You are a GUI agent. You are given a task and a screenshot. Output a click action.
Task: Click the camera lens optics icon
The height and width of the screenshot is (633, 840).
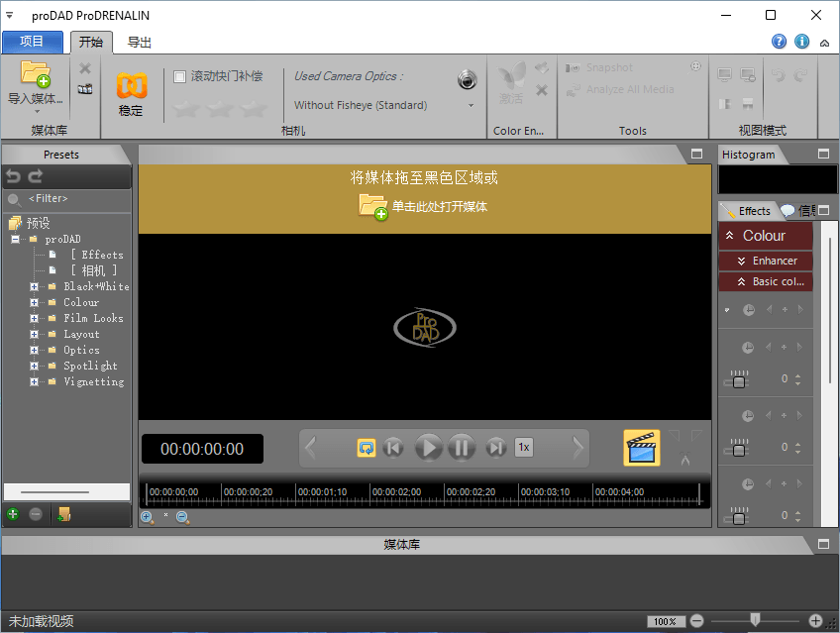click(468, 79)
